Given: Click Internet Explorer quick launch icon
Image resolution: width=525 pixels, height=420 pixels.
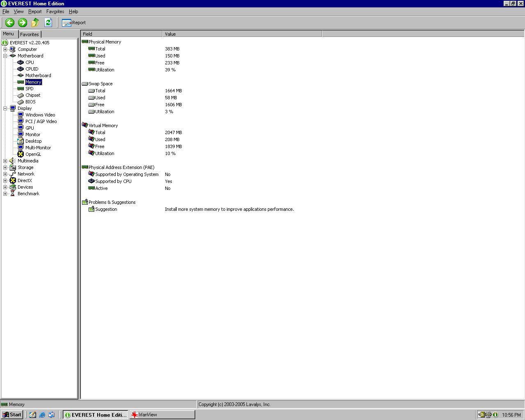Looking at the screenshot, I should pos(42,415).
